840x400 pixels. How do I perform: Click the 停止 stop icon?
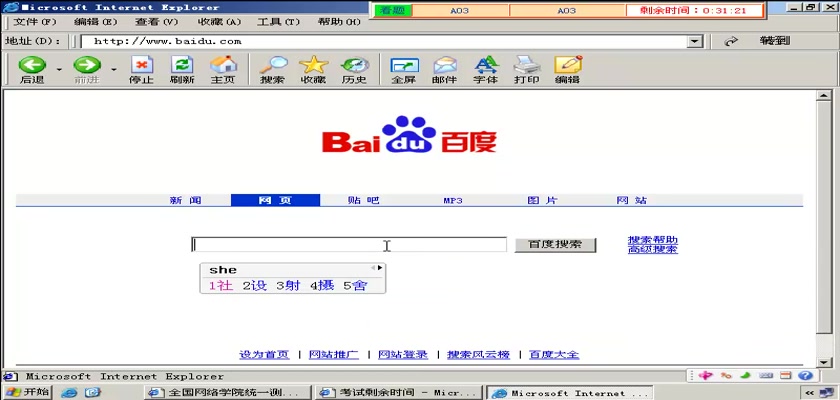(x=141, y=65)
